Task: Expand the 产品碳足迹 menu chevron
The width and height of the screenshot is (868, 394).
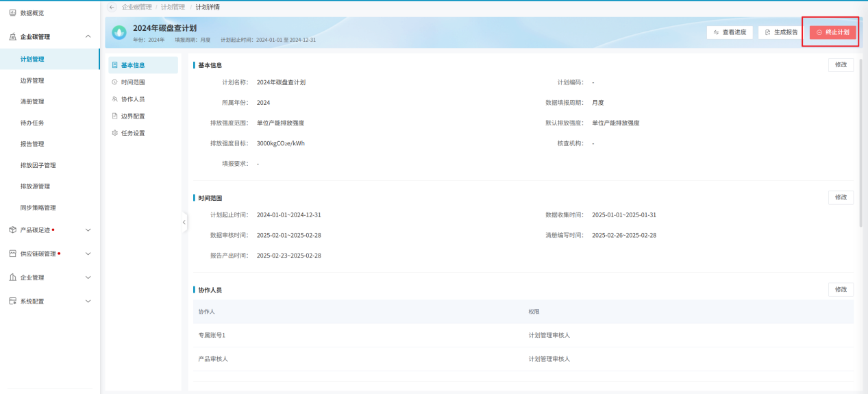Action: click(88, 230)
